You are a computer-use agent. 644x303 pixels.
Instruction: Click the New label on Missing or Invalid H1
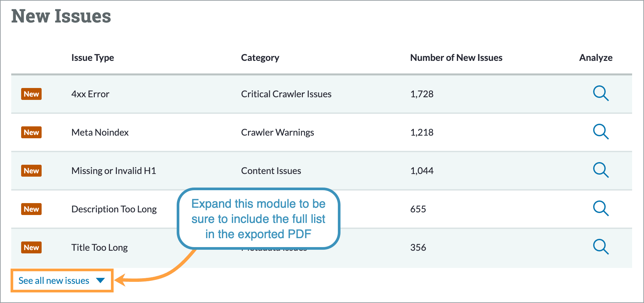[31, 170]
